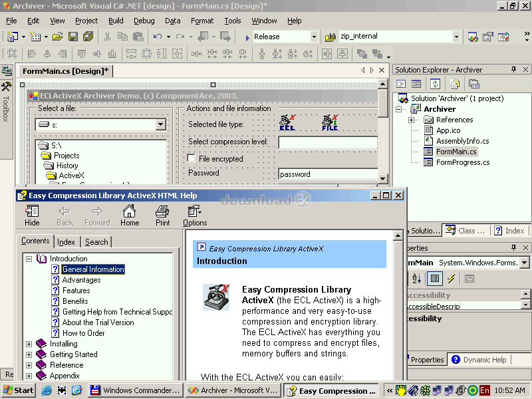Click the Categorized view icon in Properties
The image size is (532, 399).
pos(435,279)
